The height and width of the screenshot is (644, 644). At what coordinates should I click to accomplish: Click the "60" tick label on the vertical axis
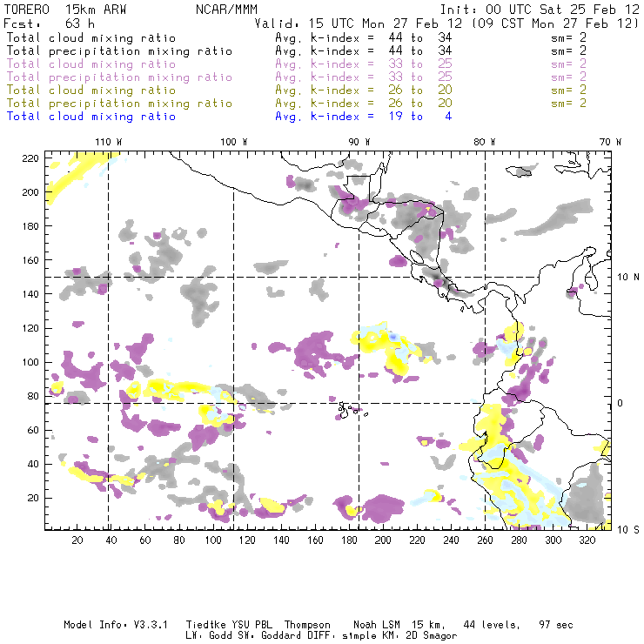pyautogui.click(x=33, y=430)
